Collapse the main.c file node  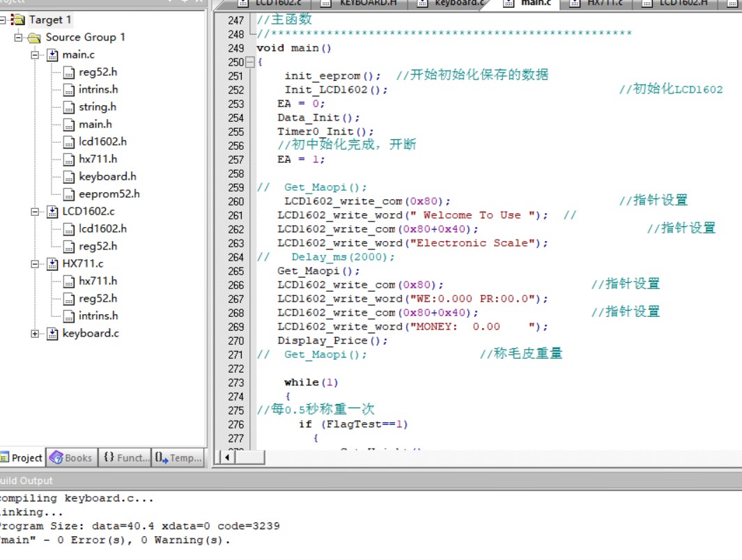[x=35, y=55]
